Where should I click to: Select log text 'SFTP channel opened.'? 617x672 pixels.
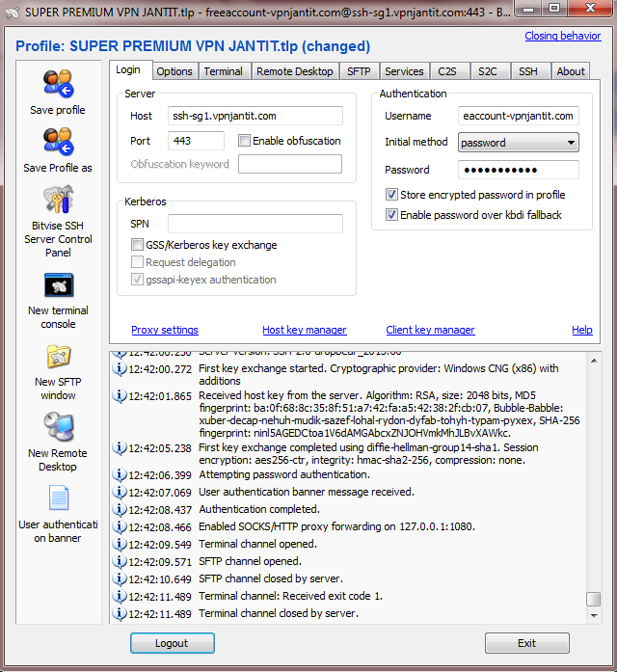point(251,561)
